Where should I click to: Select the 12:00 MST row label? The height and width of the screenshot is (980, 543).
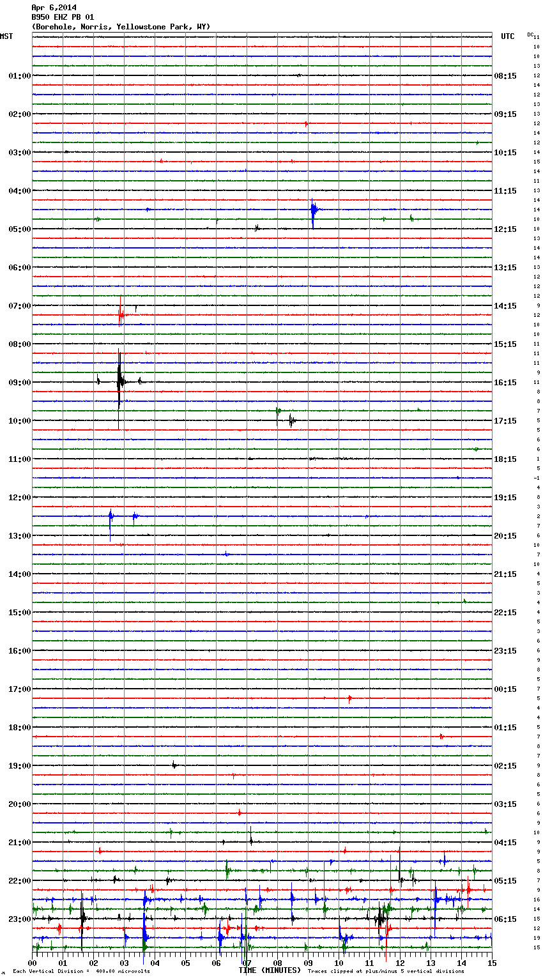pos(19,498)
